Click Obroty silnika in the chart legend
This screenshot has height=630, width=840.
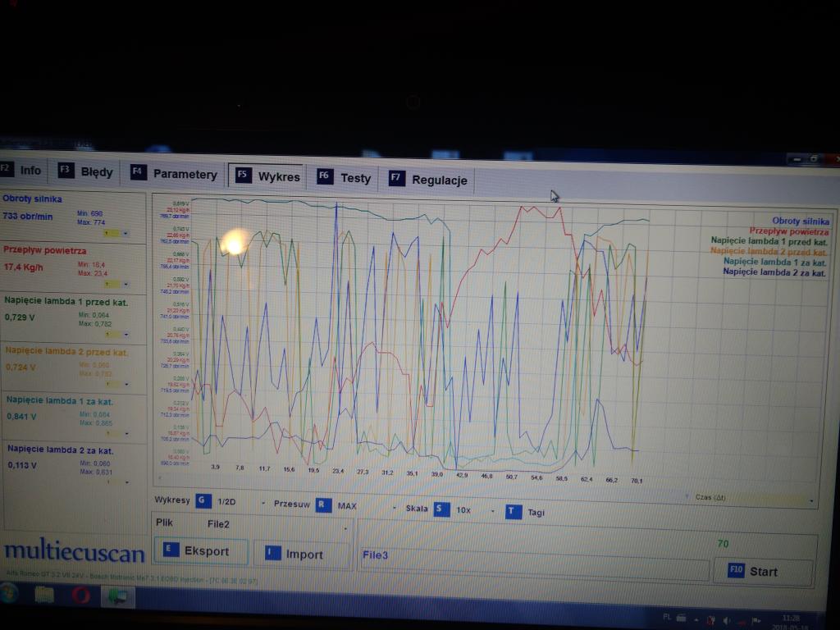click(x=801, y=221)
